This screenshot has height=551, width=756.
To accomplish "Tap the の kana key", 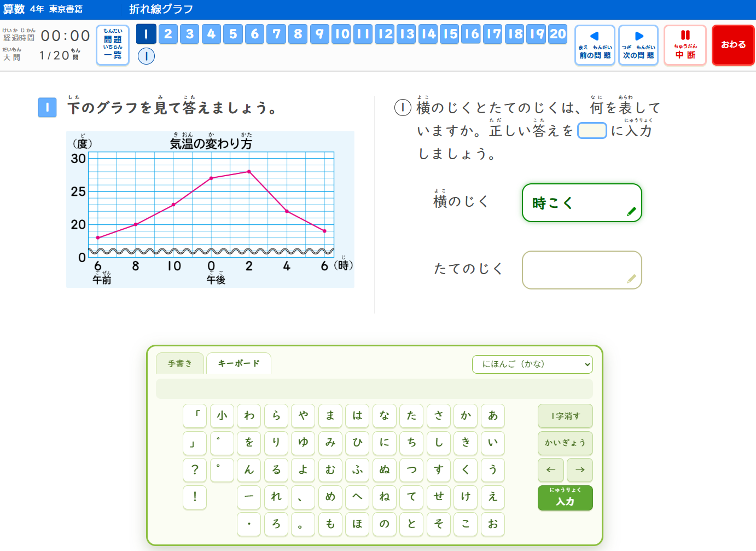I will (x=385, y=524).
